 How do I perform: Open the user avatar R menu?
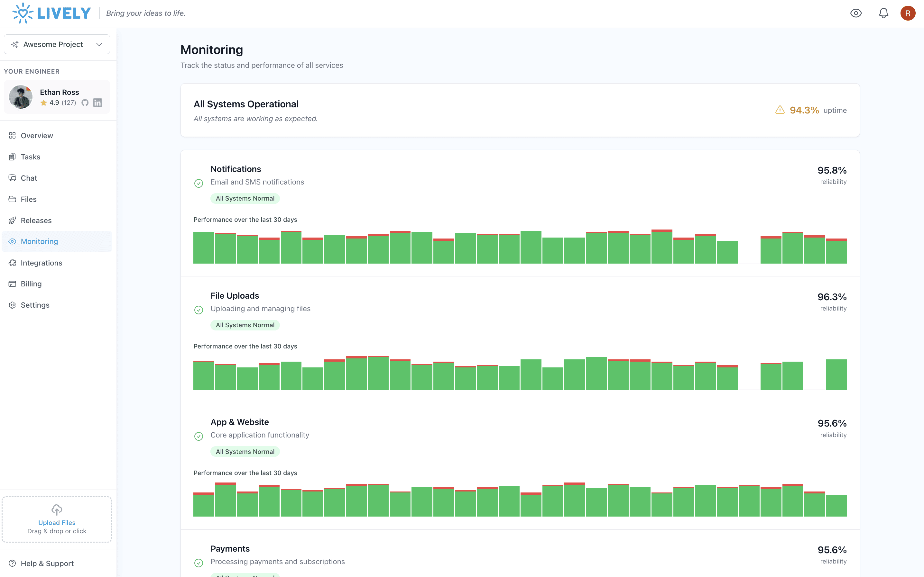pos(908,14)
